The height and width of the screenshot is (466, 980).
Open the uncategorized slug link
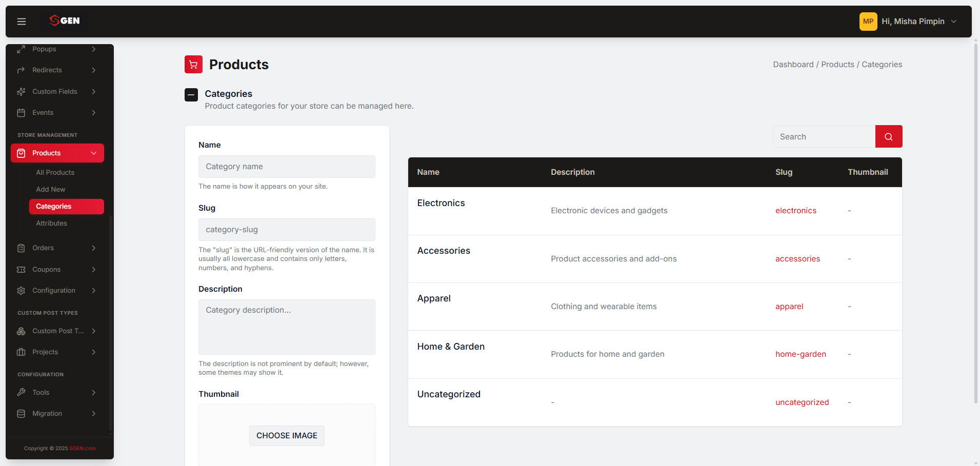tap(802, 402)
